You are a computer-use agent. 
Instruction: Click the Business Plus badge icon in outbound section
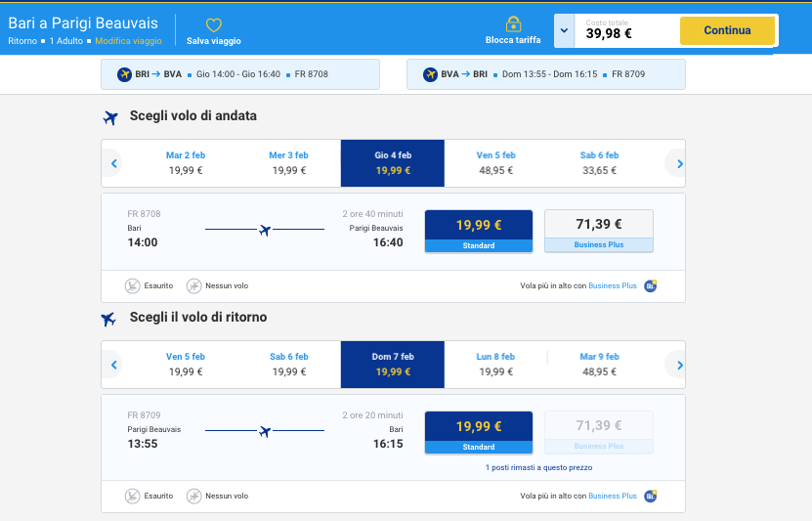(x=651, y=286)
